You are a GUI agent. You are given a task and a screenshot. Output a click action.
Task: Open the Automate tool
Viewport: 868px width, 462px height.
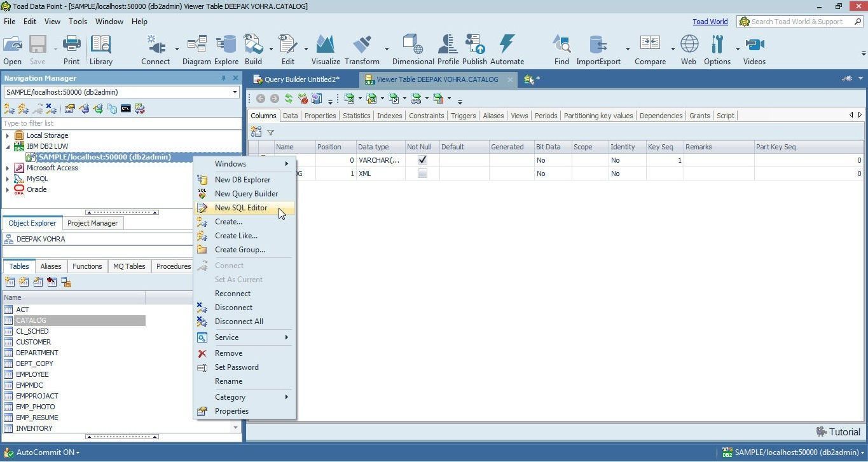click(507, 50)
